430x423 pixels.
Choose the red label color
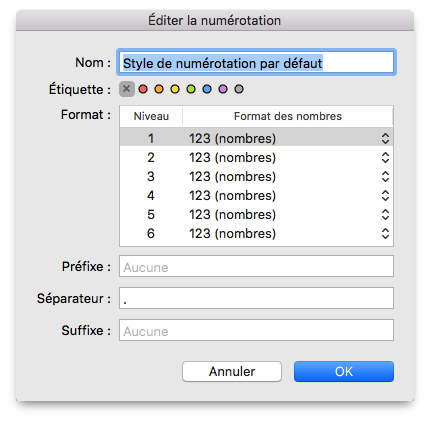pyautogui.click(x=143, y=89)
